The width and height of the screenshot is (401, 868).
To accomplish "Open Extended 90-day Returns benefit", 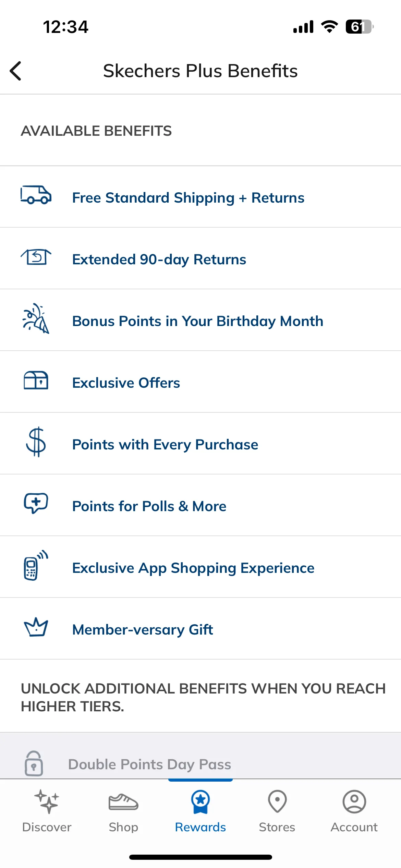I will (x=200, y=258).
